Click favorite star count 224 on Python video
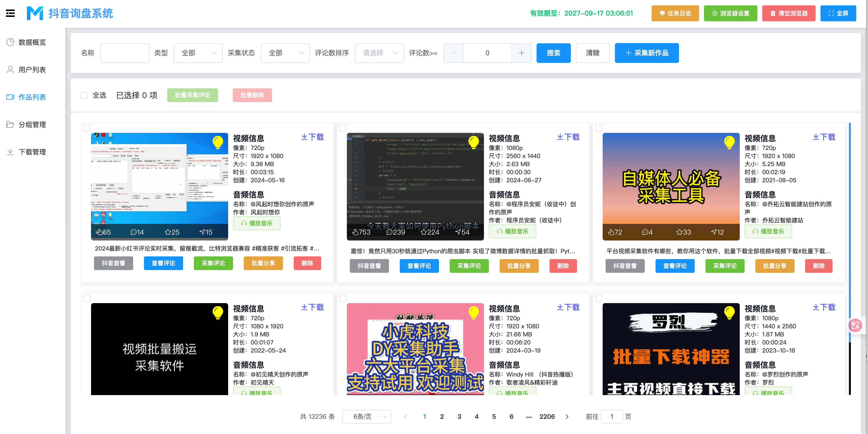Screen dimensions: 868x434 click(430, 232)
